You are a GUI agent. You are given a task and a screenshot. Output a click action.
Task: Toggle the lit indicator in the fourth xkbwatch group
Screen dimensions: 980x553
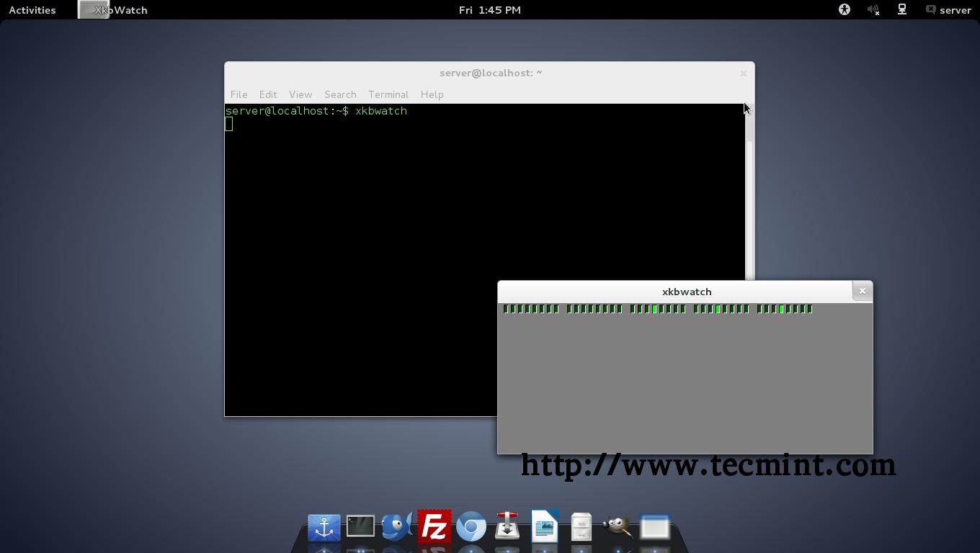[x=718, y=309]
